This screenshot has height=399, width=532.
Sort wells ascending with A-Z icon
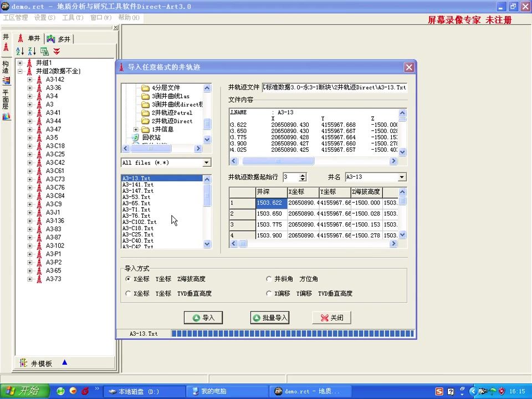coord(20,51)
